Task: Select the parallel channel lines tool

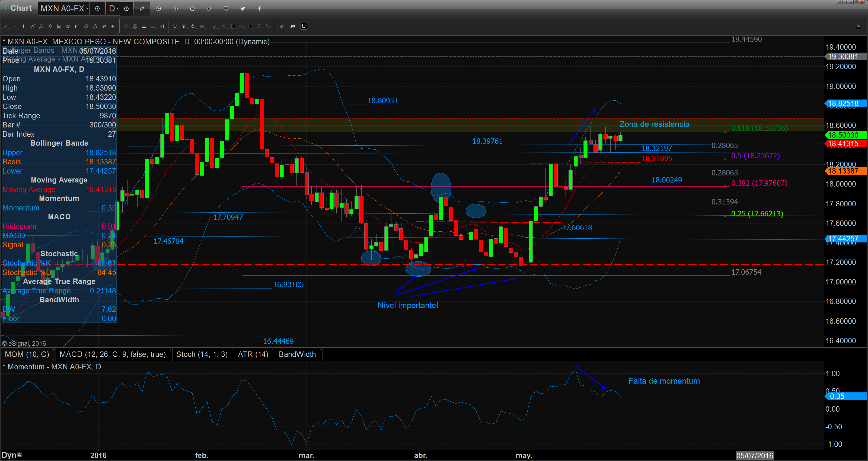Action: [126, 26]
